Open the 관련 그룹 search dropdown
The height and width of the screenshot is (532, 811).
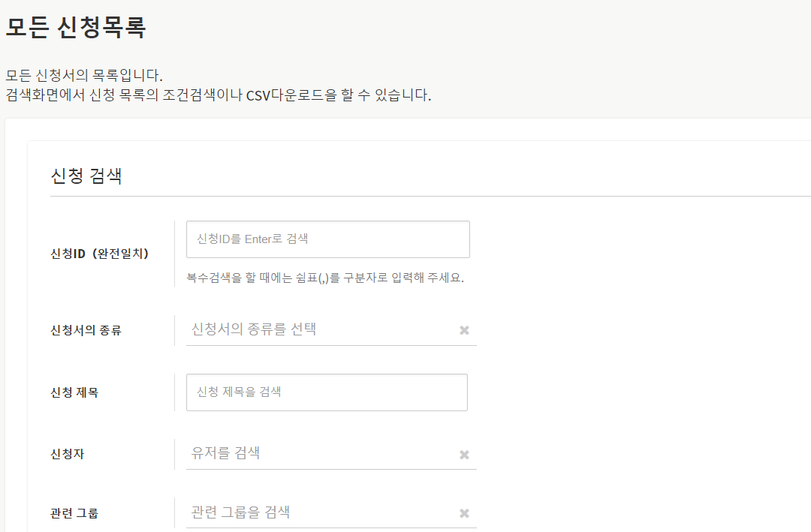tap(319, 512)
